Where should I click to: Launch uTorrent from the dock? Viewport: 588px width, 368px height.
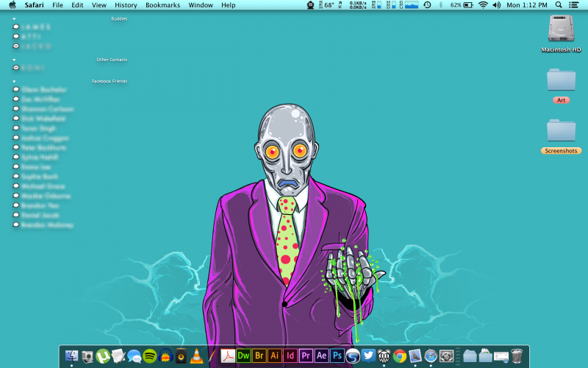click(x=103, y=356)
